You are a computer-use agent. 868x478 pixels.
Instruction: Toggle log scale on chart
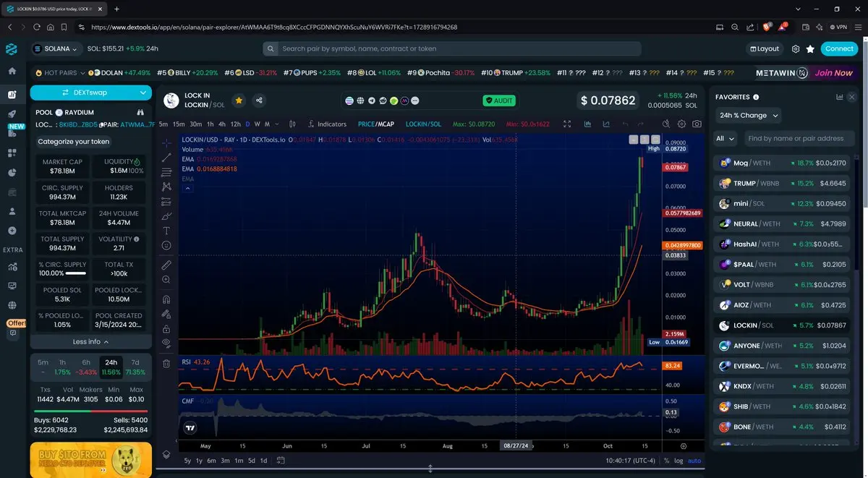click(x=678, y=461)
